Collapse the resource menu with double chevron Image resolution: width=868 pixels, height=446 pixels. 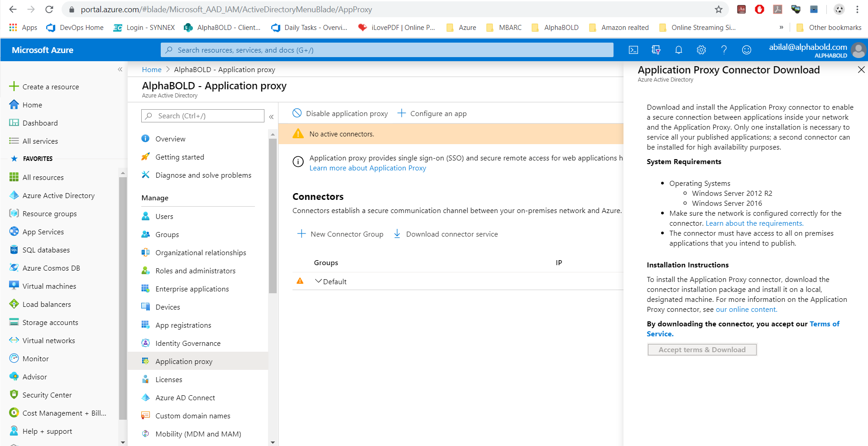point(271,116)
